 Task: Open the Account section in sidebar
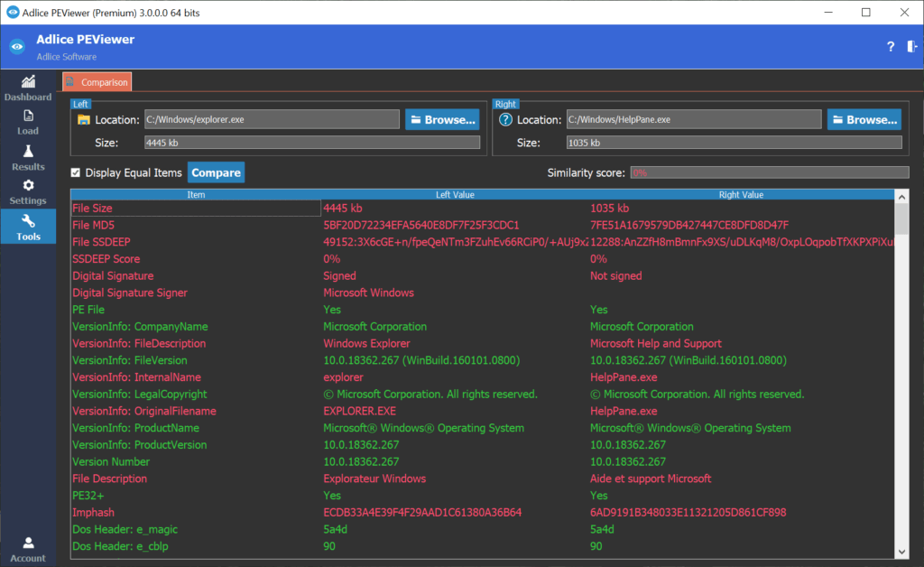[x=27, y=549]
